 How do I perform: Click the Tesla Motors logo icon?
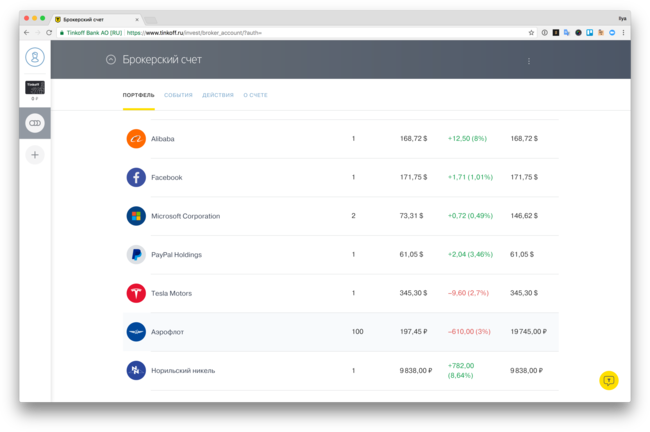pos(136,293)
